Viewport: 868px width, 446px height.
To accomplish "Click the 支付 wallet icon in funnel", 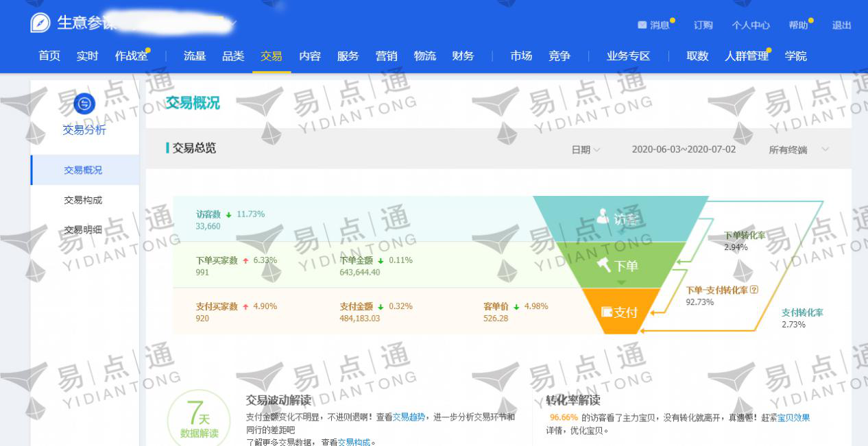I will pos(607,312).
